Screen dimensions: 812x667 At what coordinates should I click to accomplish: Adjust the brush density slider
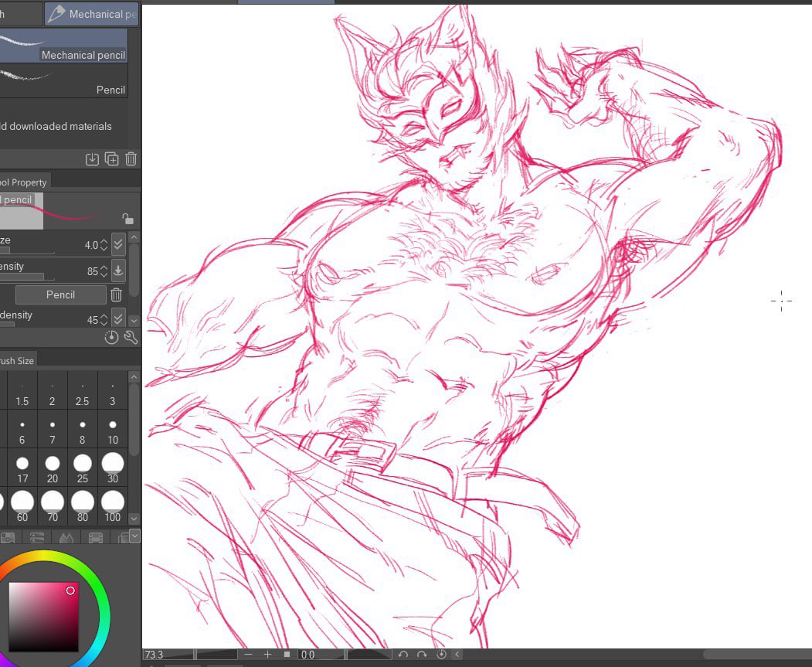(27, 277)
